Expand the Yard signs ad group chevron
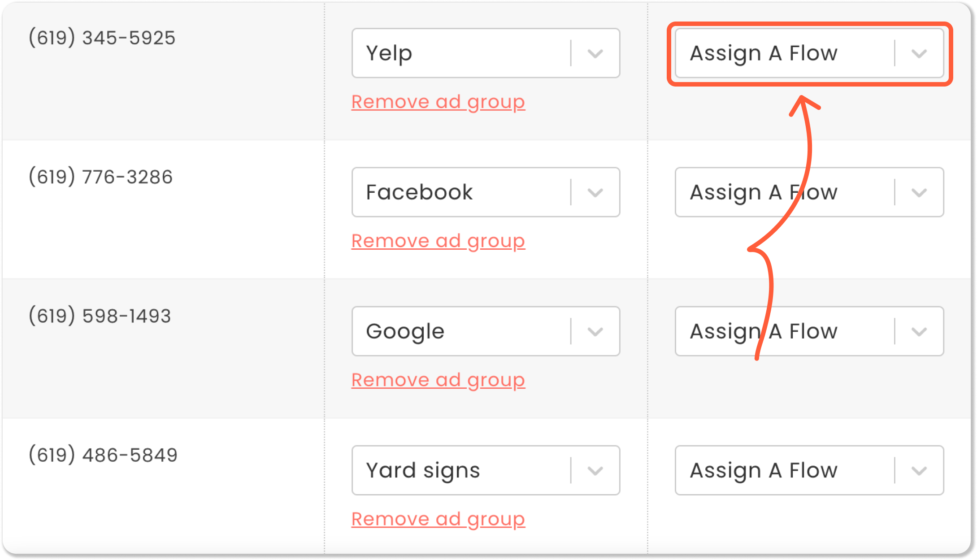 pos(595,471)
